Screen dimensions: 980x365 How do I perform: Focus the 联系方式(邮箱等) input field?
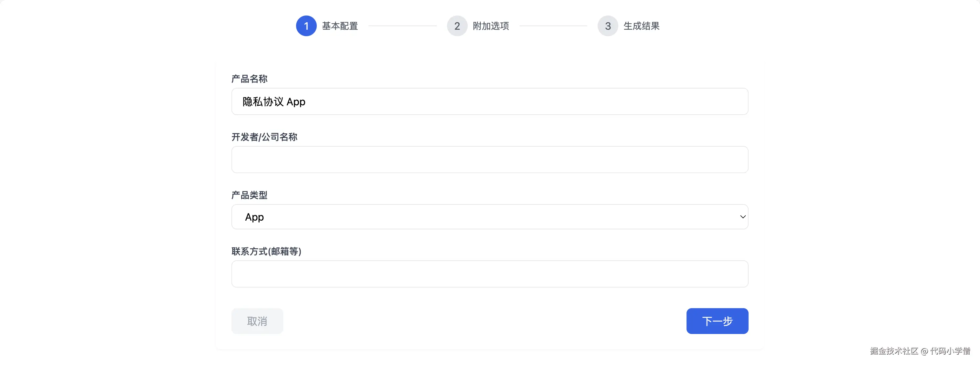point(490,274)
